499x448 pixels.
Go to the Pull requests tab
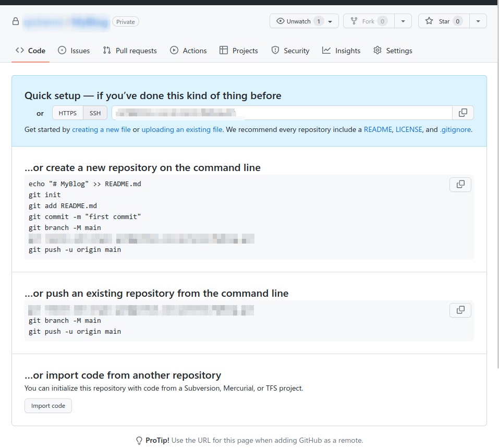pyautogui.click(x=130, y=51)
